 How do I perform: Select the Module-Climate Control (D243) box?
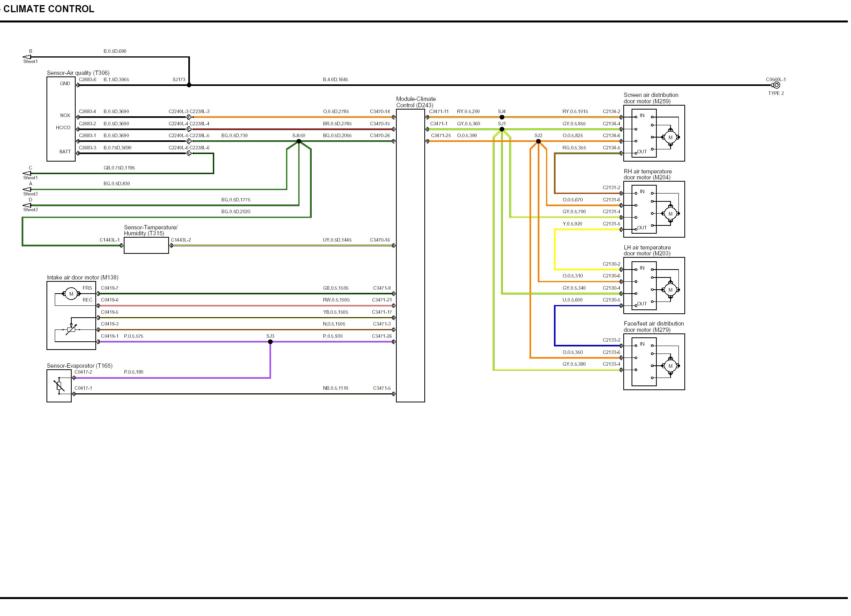[410, 255]
